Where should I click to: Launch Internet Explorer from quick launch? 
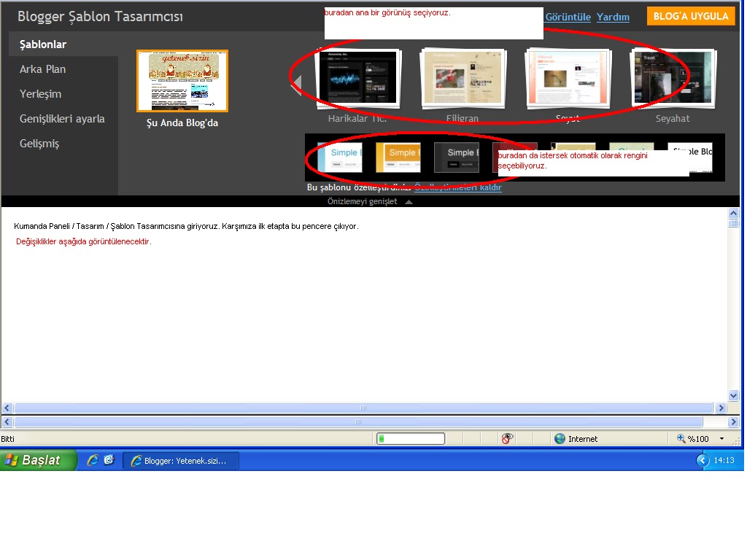click(x=93, y=460)
